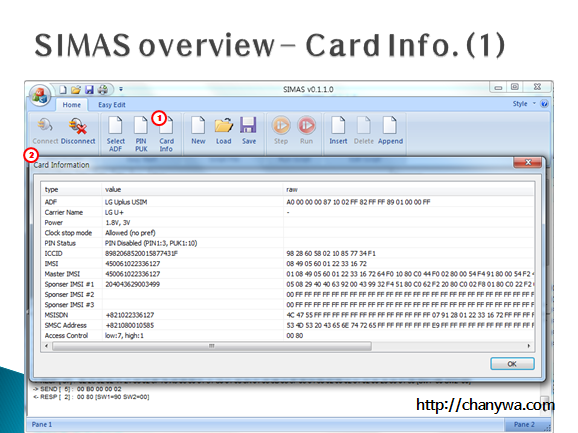
Task: Click the SMSC value +821080010585
Action: coord(130,325)
